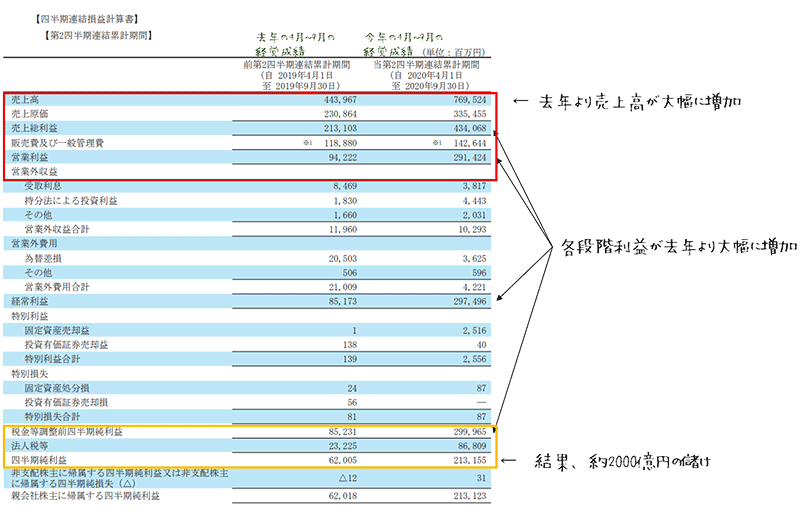Select the value 297,496 for 経常利益
The width and height of the screenshot is (800, 514).
point(470,301)
